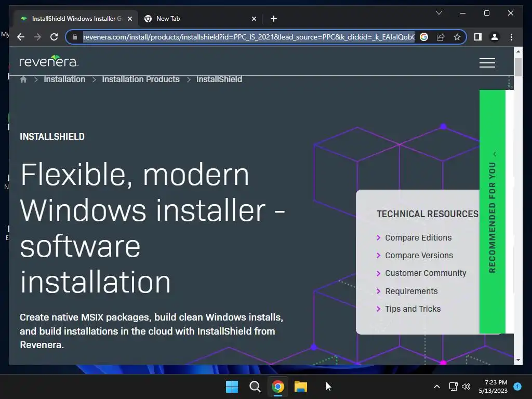This screenshot has height=399, width=532.
Task: Click the address bar URL field
Action: click(248, 37)
